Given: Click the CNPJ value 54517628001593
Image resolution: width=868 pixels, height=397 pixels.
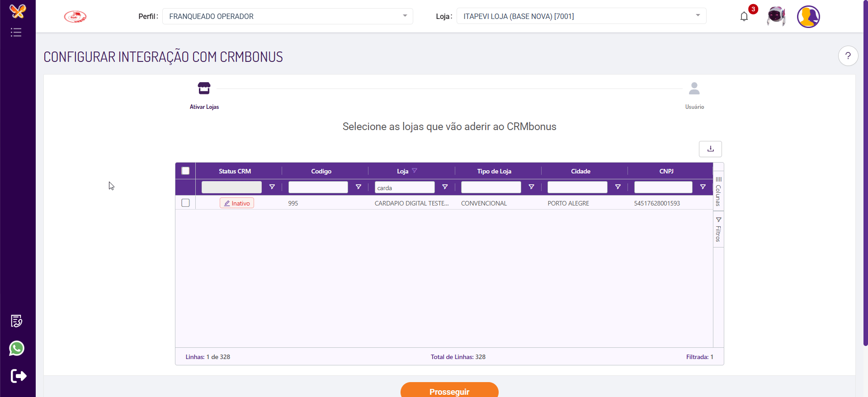Looking at the screenshot, I should [x=657, y=203].
